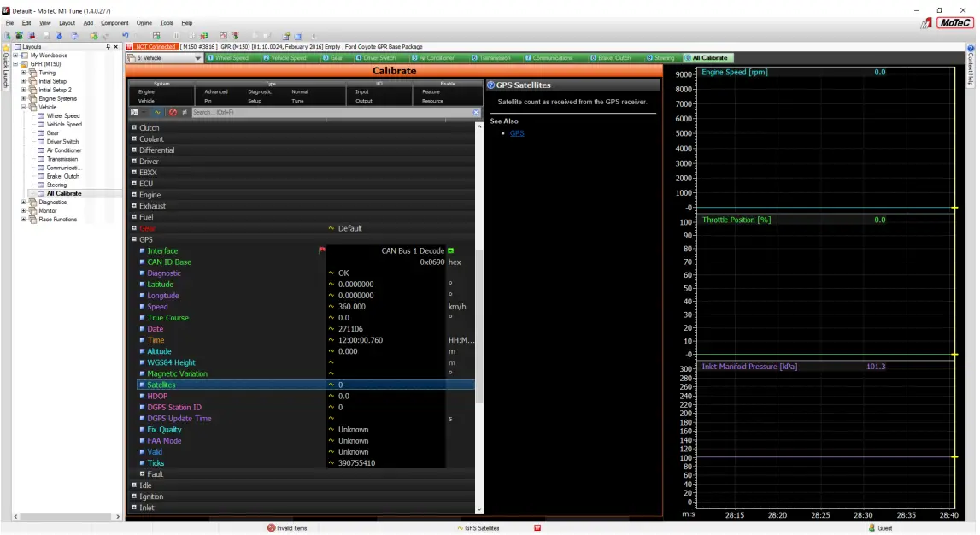Click the Quick Launch star icon
980x535 pixels.
[4, 47]
